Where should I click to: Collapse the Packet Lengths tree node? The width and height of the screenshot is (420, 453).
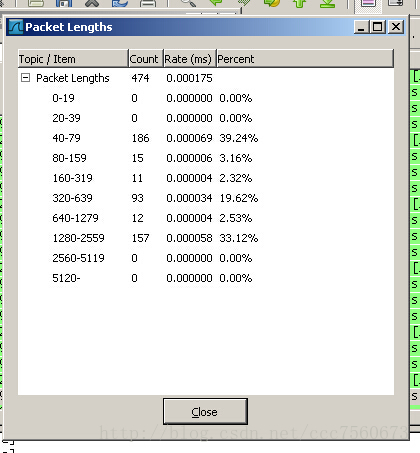click(x=25, y=78)
